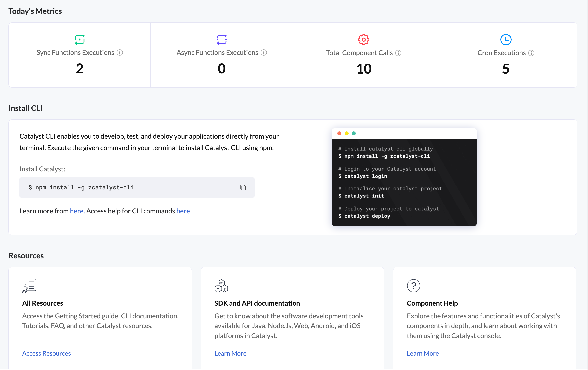Click the green dot in terminal preview
Screen dimensions: 588x370
click(354, 133)
